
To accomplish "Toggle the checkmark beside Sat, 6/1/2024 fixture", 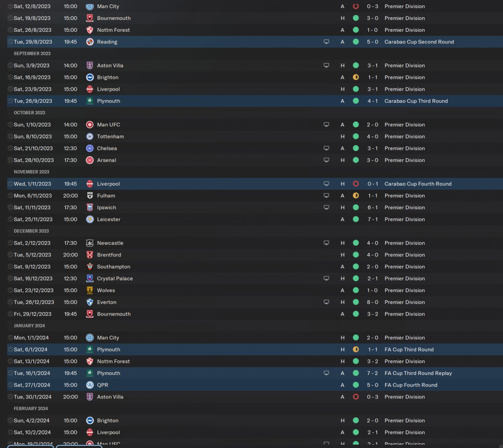I will tap(10, 349).
